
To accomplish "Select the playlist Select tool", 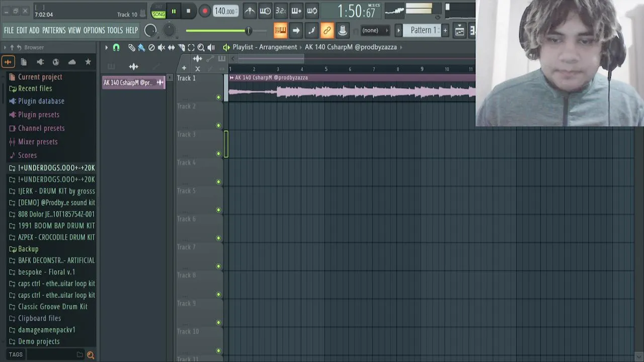I will pyautogui.click(x=191, y=47).
